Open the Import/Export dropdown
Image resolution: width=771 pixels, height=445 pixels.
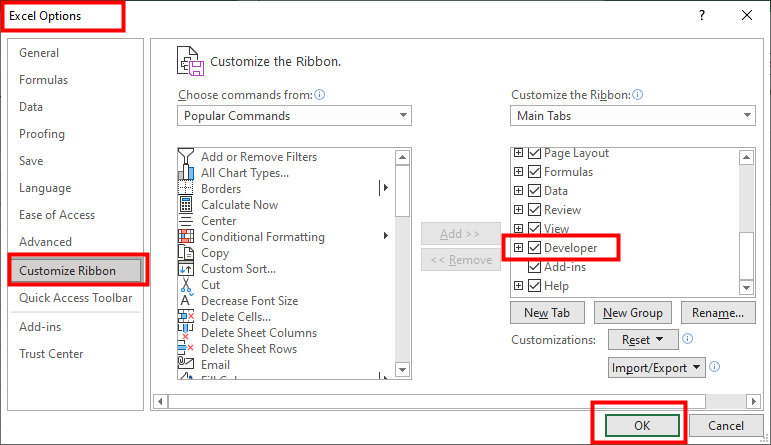[656, 367]
